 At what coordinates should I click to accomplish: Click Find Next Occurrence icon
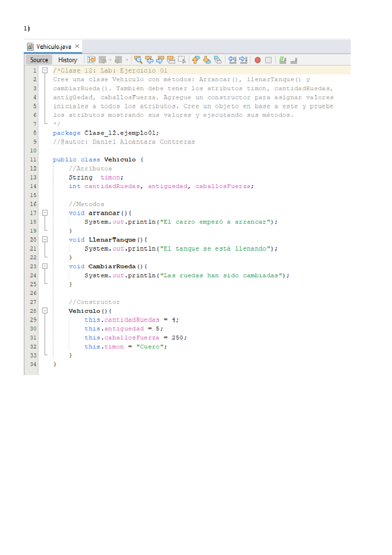click(x=160, y=60)
